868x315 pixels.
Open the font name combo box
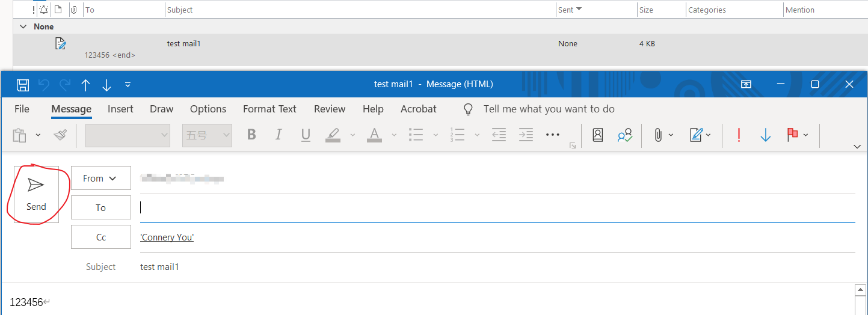(x=128, y=135)
